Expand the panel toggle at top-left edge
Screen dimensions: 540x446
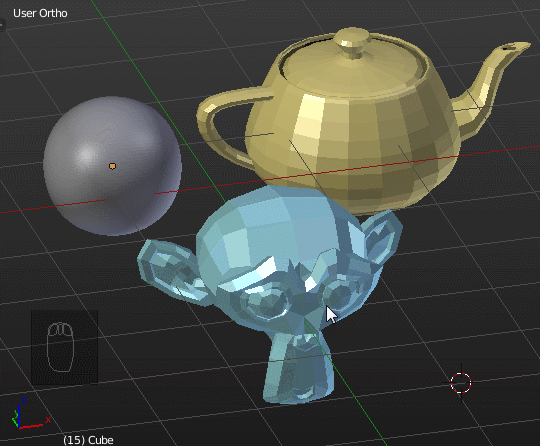pyautogui.click(x=2, y=25)
